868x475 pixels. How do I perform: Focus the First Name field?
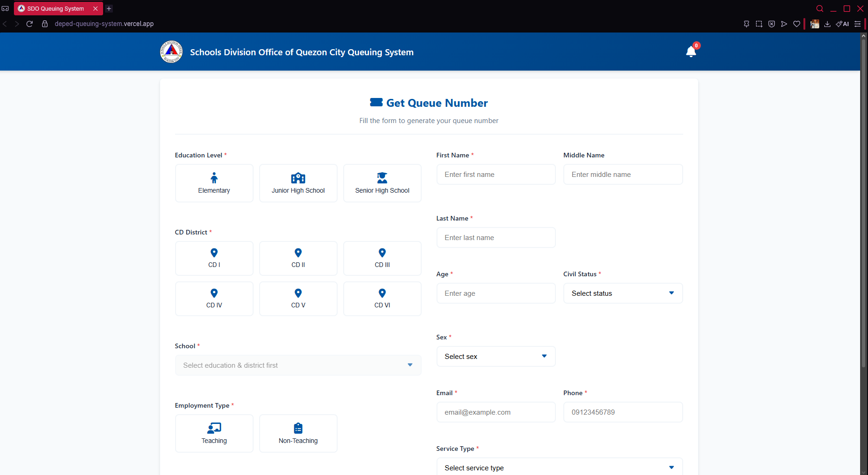pos(496,174)
